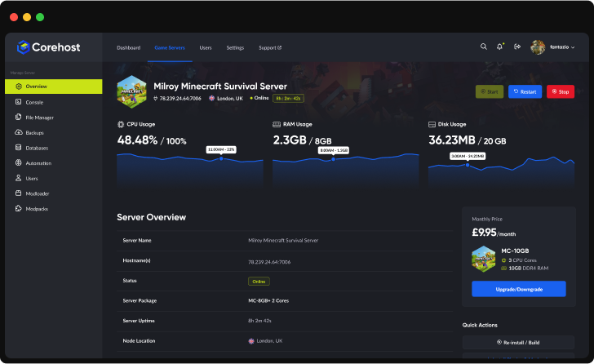Click the sidebar Users person icon
Screen dimensions: 594x364
click(x=18, y=178)
